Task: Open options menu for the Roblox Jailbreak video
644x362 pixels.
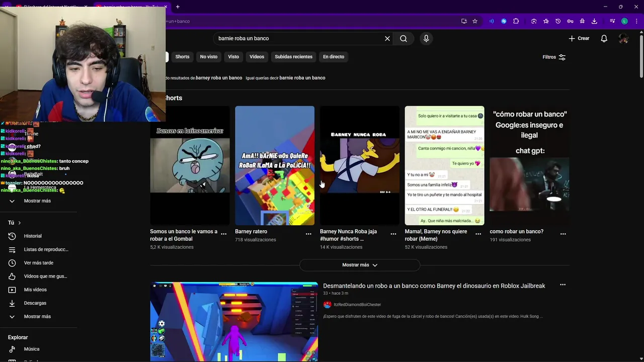Action: pos(562,285)
